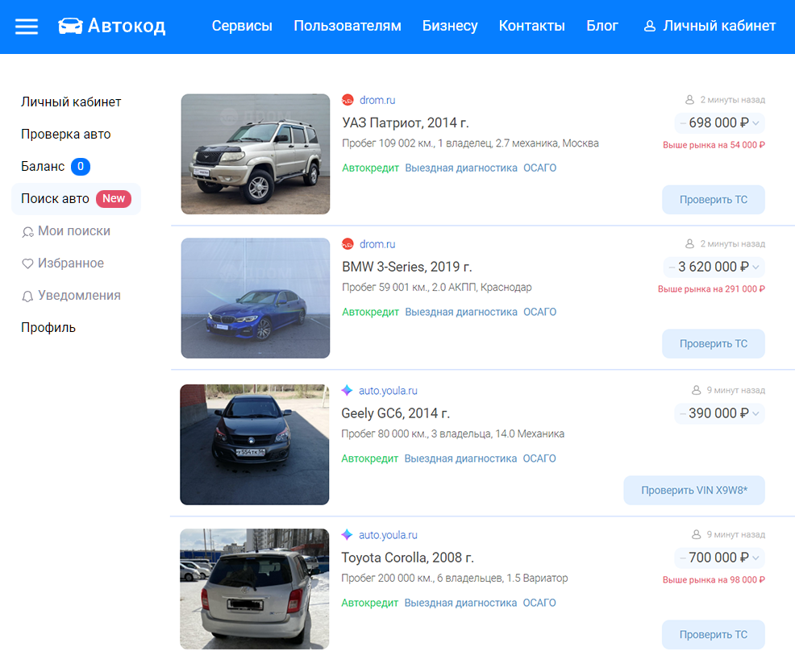795x672 pixels.
Task: Open Автокредит link for Geely GC6
Action: pos(370,458)
